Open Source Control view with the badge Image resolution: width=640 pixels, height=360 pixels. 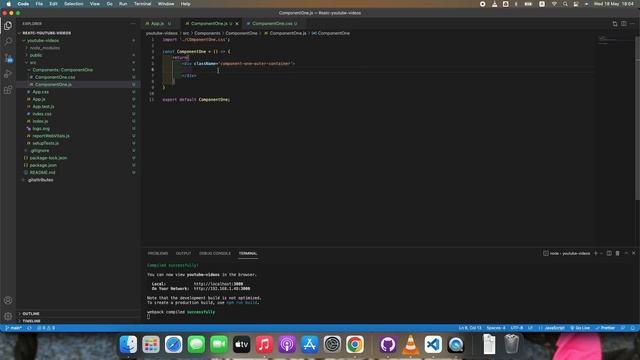[x=8, y=58]
